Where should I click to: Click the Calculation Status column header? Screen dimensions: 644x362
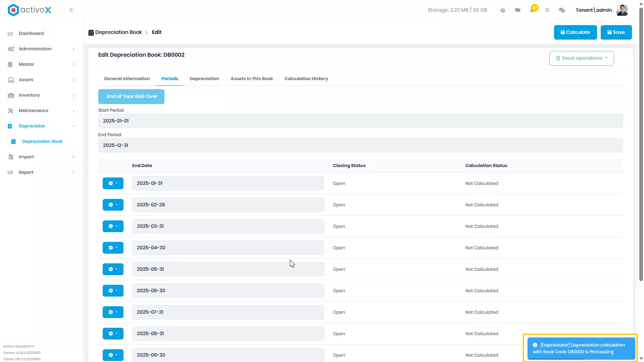[x=486, y=166]
